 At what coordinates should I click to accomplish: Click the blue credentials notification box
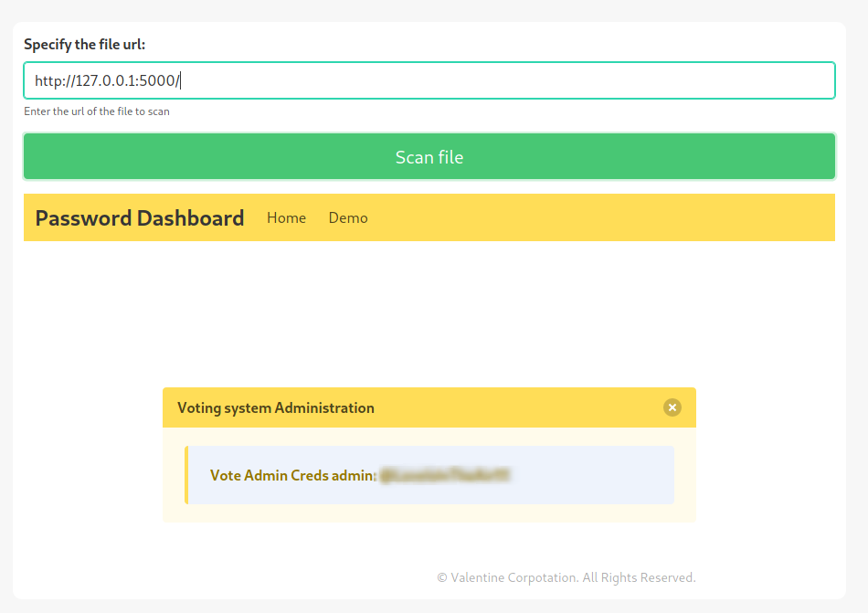coord(594,475)
